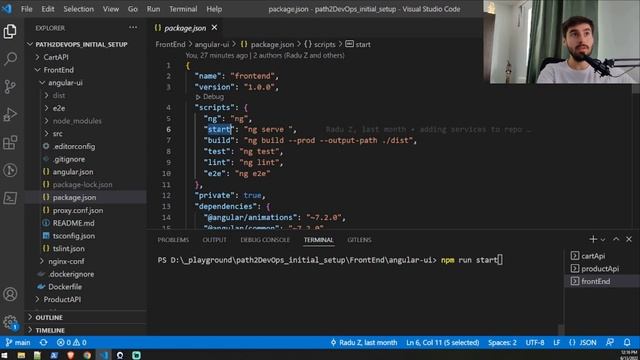The image size is (640, 360).
Task: Open errors and warnings counter
Action: [71, 342]
